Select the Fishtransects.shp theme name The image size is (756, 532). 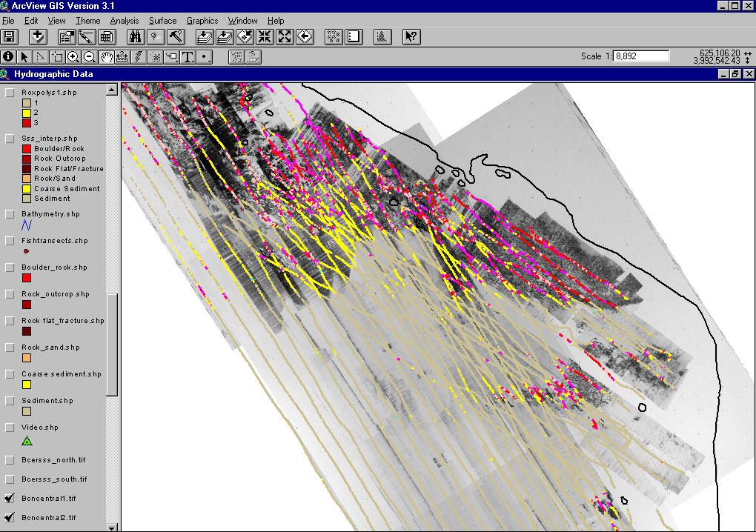point(55,241)
